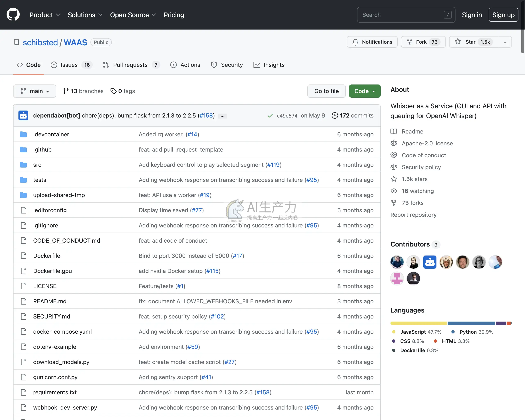The height and width of the screenshot is (420, 525).
Task: Click the file icon beside LICENSE
Action: (x=24, y=286)
